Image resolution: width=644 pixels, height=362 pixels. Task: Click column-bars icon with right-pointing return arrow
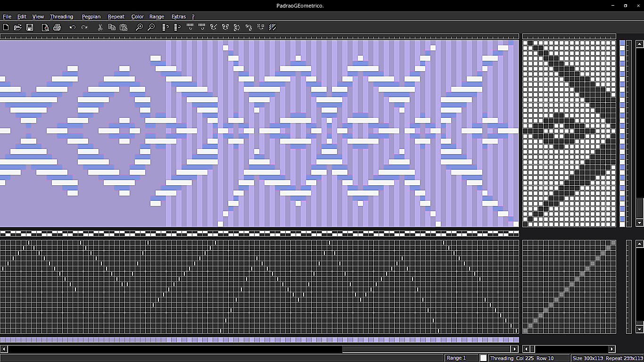202,27
